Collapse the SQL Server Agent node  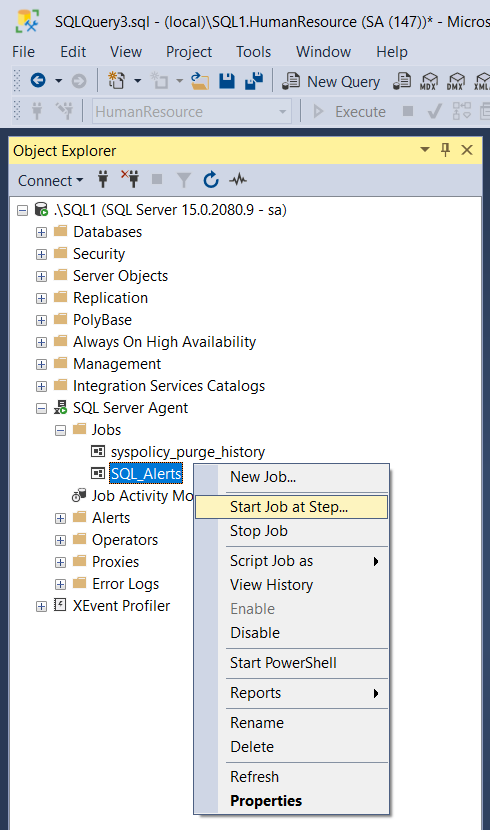click(41, 409)
